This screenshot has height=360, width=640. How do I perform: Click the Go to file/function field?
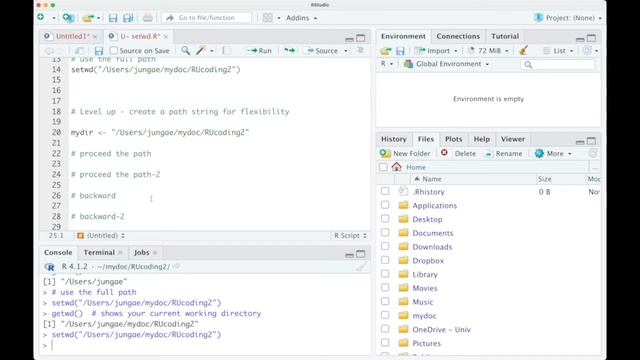tap(207, 18)
